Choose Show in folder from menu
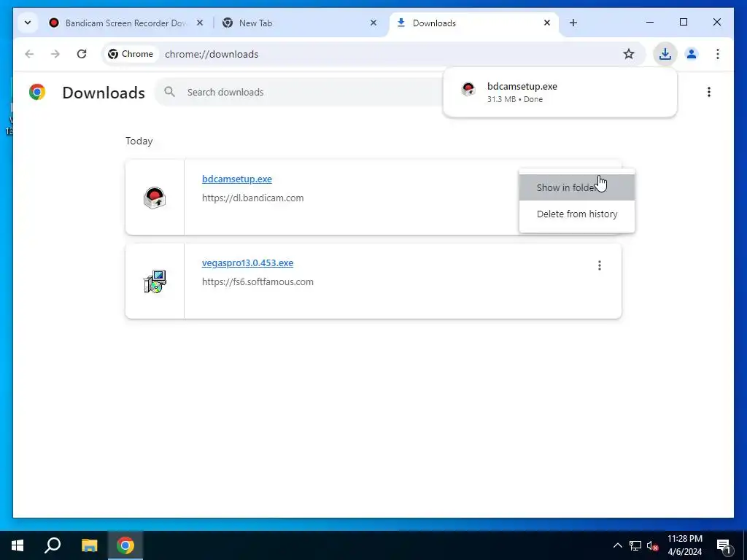747x560 pixels. [x=576, y=187]
